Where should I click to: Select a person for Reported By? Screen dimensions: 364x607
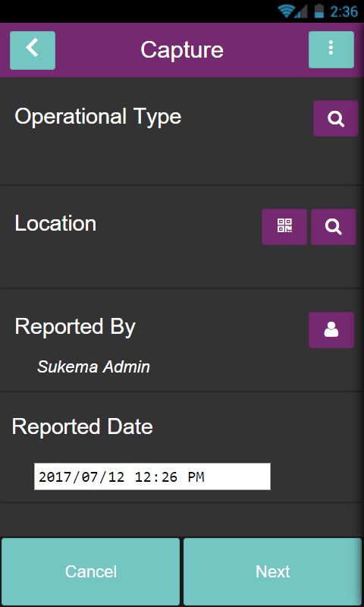[x=331, y=330]
